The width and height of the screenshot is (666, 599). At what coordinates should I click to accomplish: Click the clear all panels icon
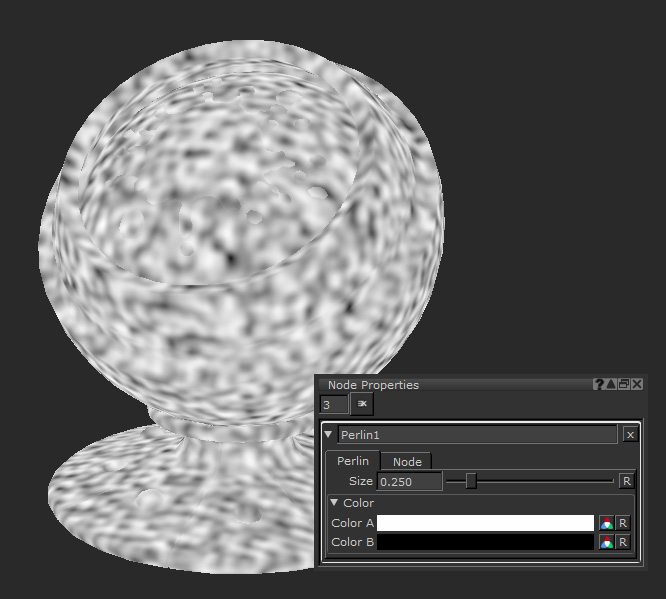(x=362, y=404)
